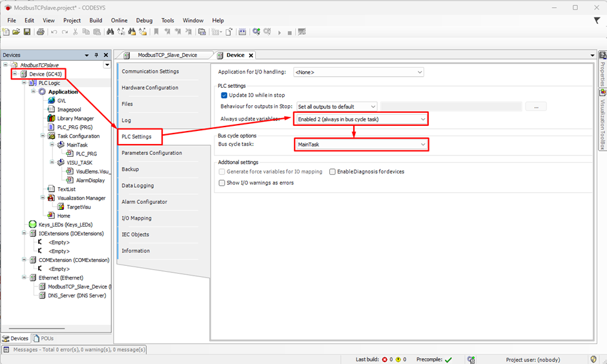Screen dimensions: 607x364
Task: Collapse the Device (GC43) tree node
Action: coord(15,74)
